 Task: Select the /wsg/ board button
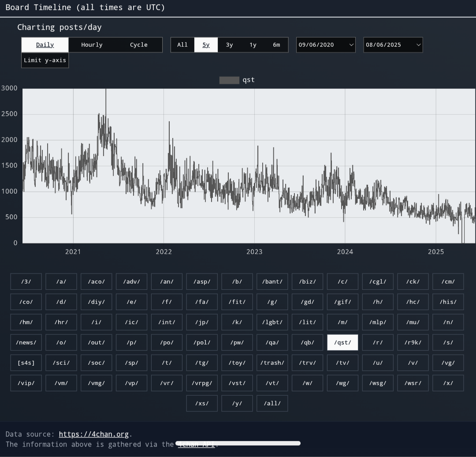pos(378,383)
